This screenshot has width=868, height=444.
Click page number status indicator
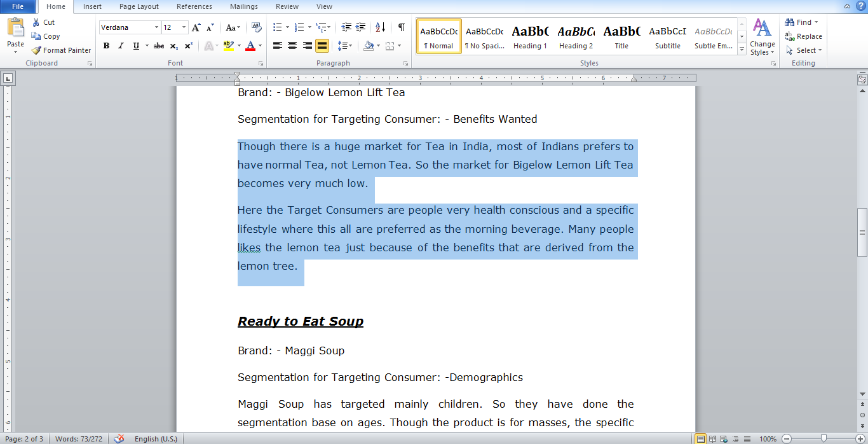click(24, 439)
